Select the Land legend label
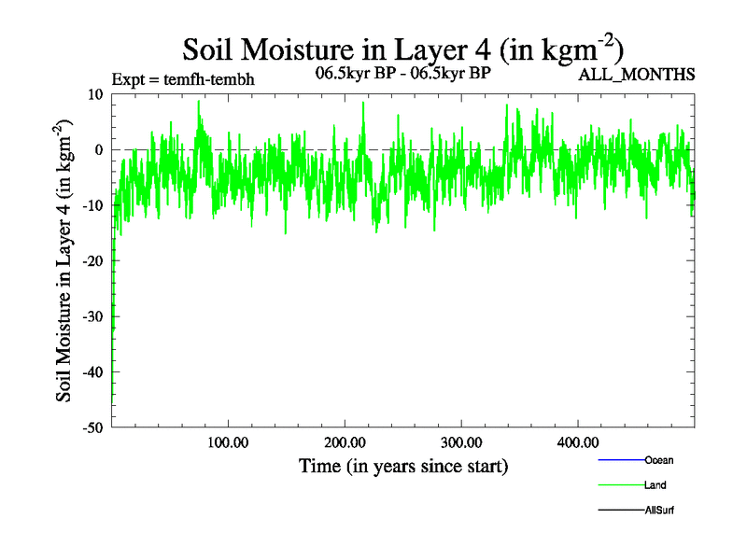This screenshot has height=560, width=747. click(x=655, y=485)
